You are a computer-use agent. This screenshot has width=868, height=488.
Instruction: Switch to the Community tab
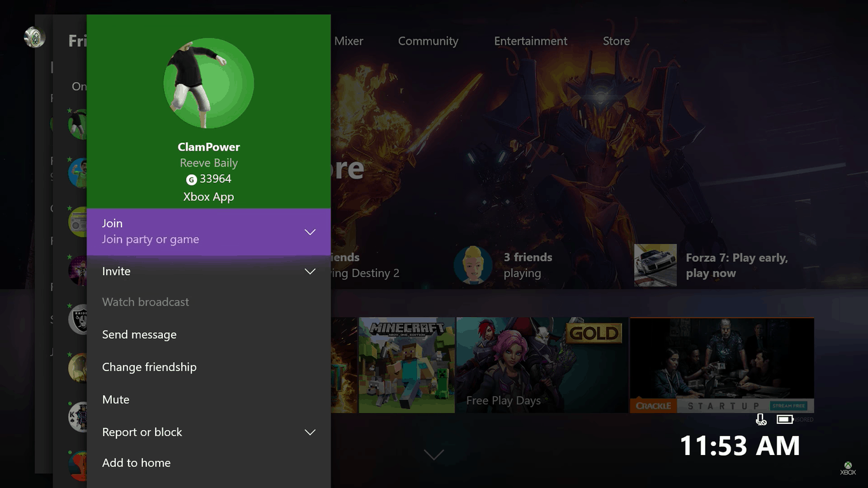[x=428, y=41]
